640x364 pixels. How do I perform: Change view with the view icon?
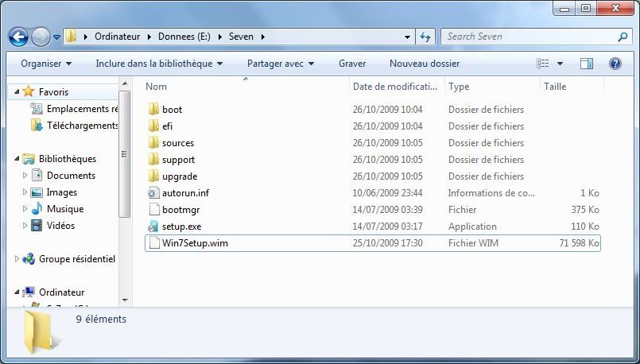[x=542, y=64]
